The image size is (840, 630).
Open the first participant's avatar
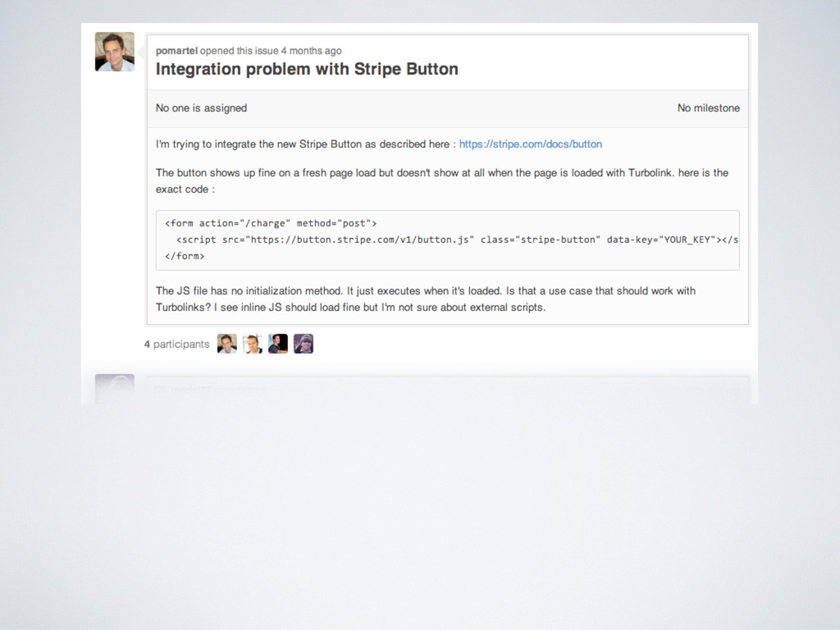227,344
